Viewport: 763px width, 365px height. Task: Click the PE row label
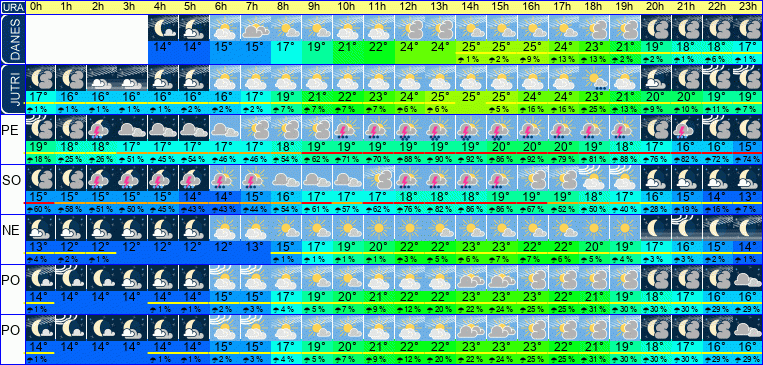[10, 130]
